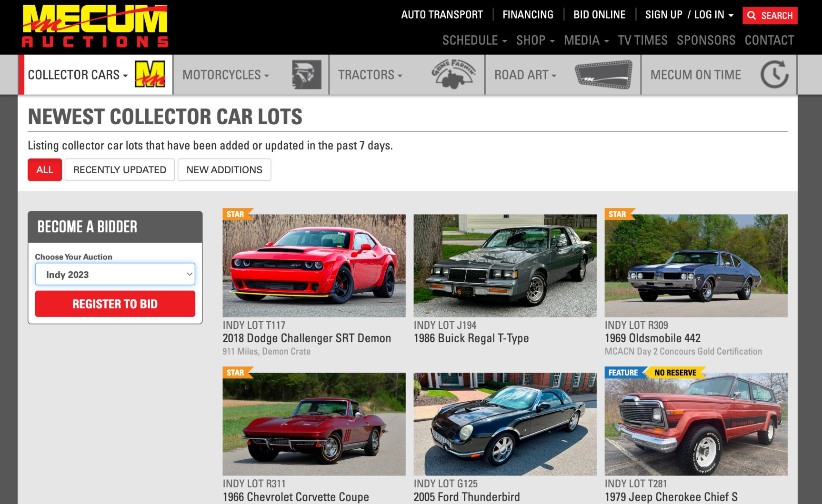
Task: Expand Sign Up / Log In dropdown
Action: tap(689, 15)
